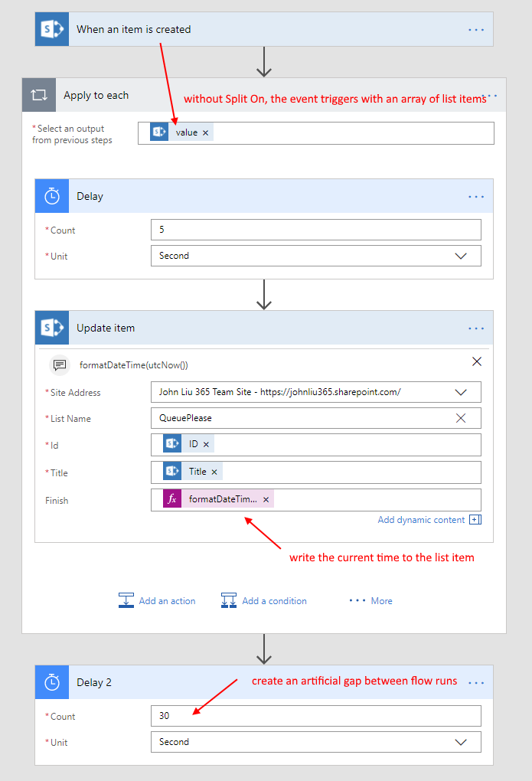Open the More options link
Screen dimensions: 532x781
(371, 601)
